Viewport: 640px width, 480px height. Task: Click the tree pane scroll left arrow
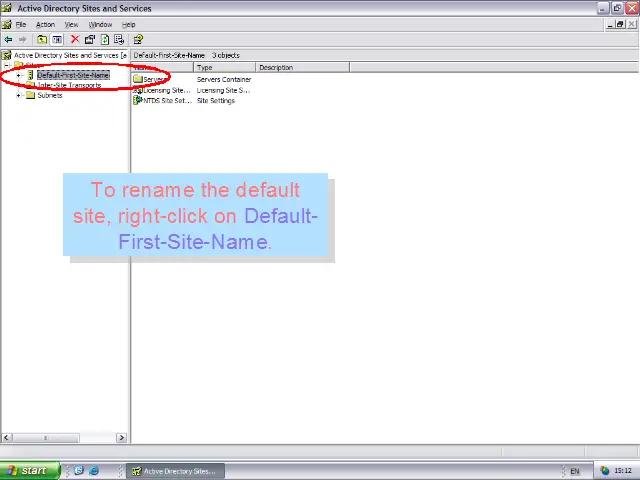click(x=6, y=438)
